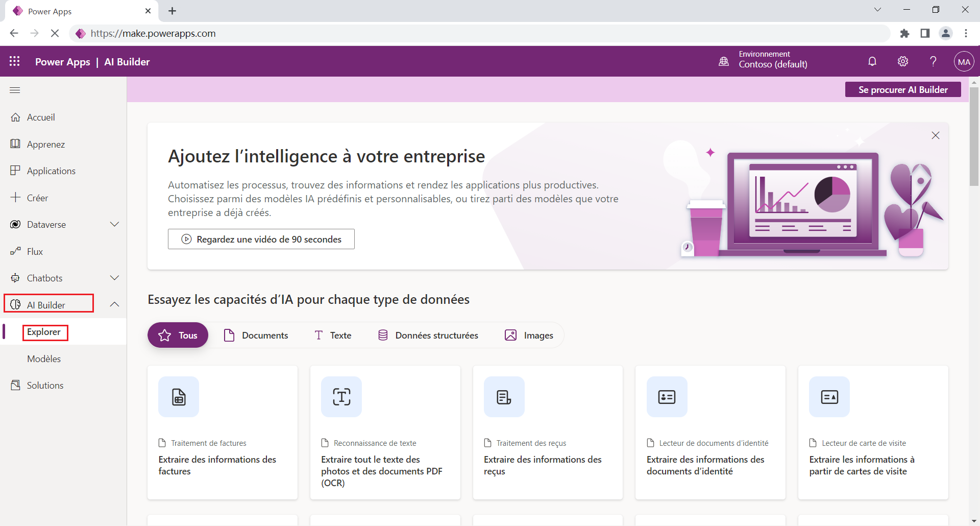This screenshot has width=980, height=526.
Task: Select the Documents filter tab
Action: tap(256, 335)
